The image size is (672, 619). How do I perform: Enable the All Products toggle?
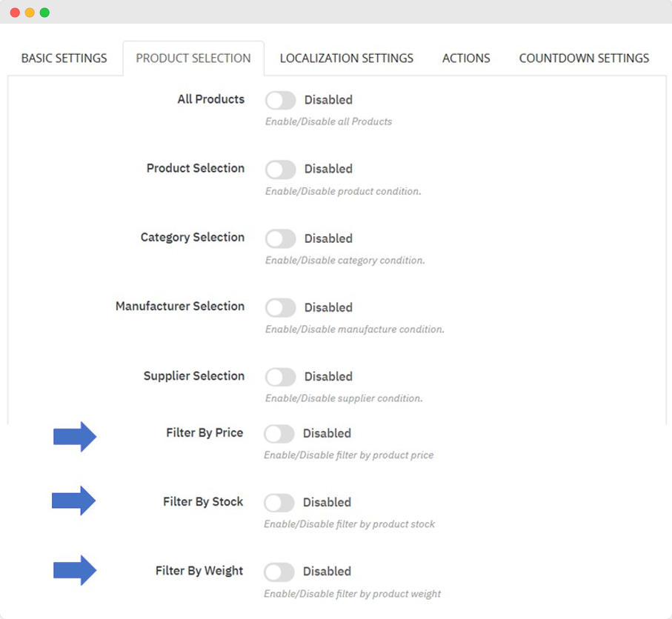pyautogui.click(x=281, y=100)
